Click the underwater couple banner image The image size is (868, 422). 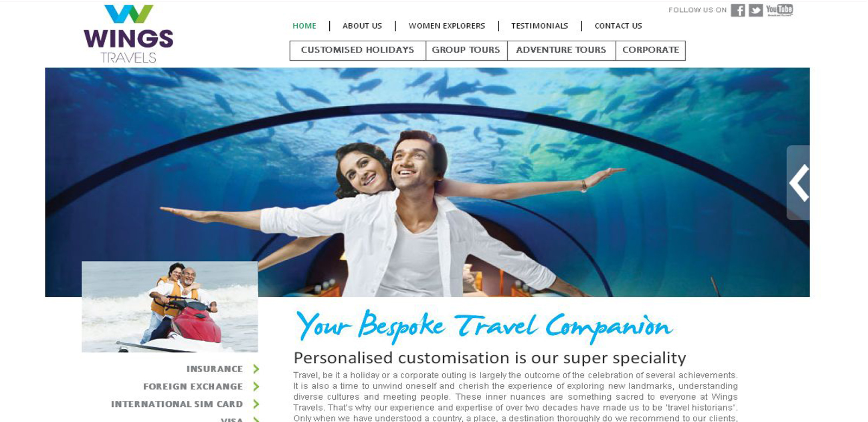point(427,182)
